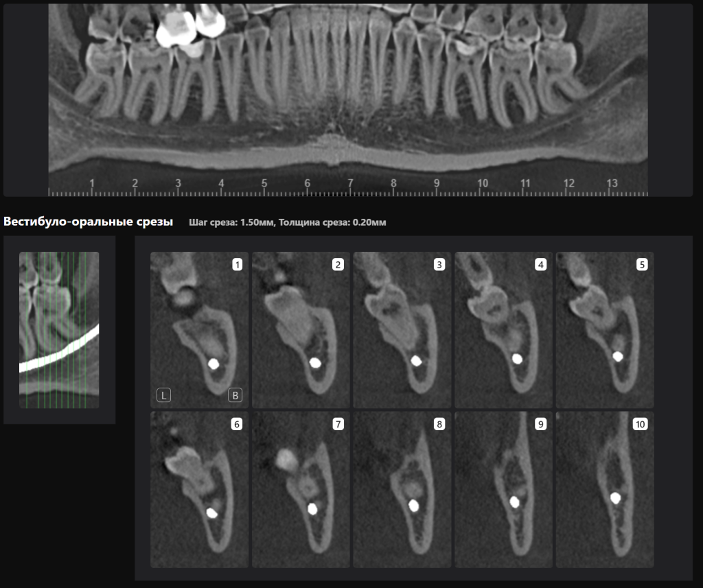Select cross-section slice number 8

tap(402, 489)
